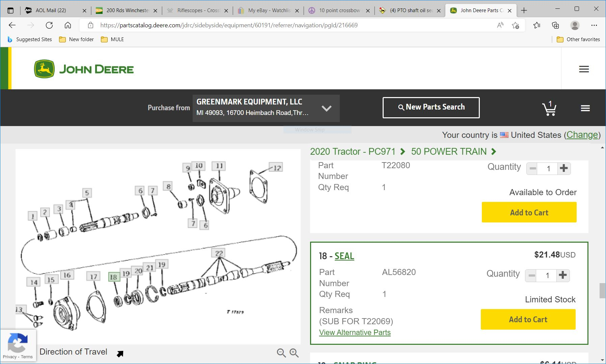This screenshot has width=606, height=364.
Task: Expand the Purchase from dealer dropdown
Action: point(326,108)
